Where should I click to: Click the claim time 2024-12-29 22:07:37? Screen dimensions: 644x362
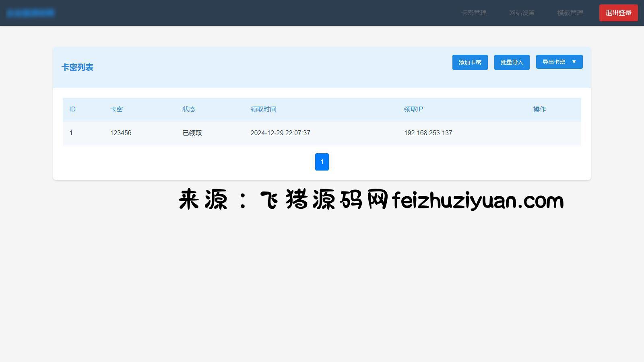pyautogui.click(x=280, y=133)
